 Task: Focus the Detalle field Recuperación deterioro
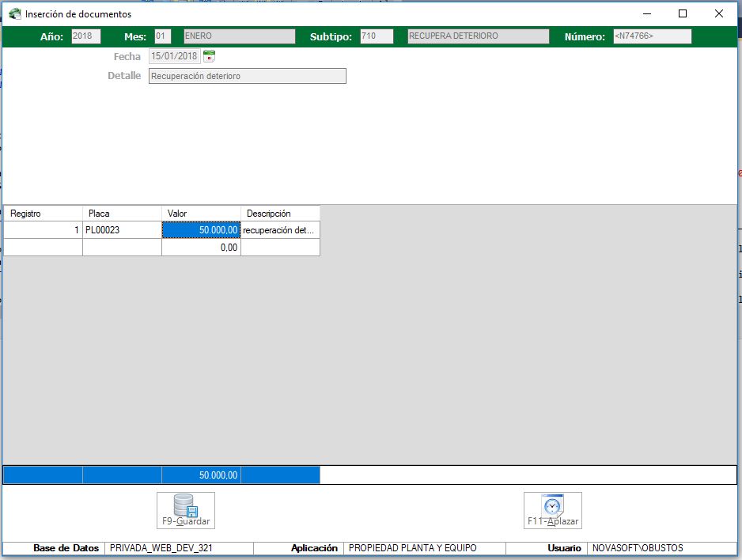(248, 76)
